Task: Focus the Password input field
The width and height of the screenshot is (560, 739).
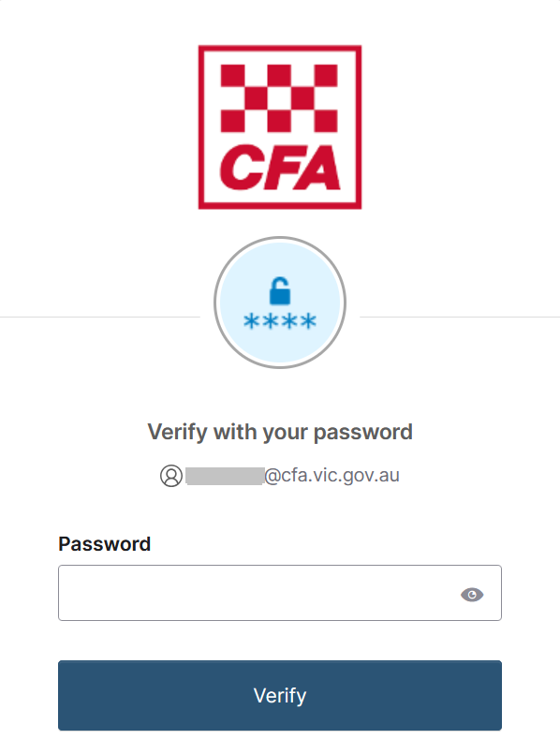Action: click(280, 593)
